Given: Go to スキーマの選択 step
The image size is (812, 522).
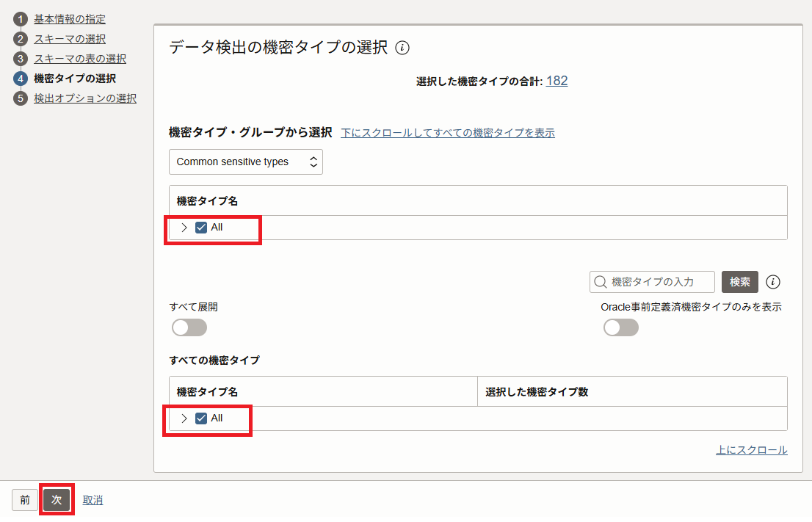Looking at the screenshot, I should click(x=70, y=39).
